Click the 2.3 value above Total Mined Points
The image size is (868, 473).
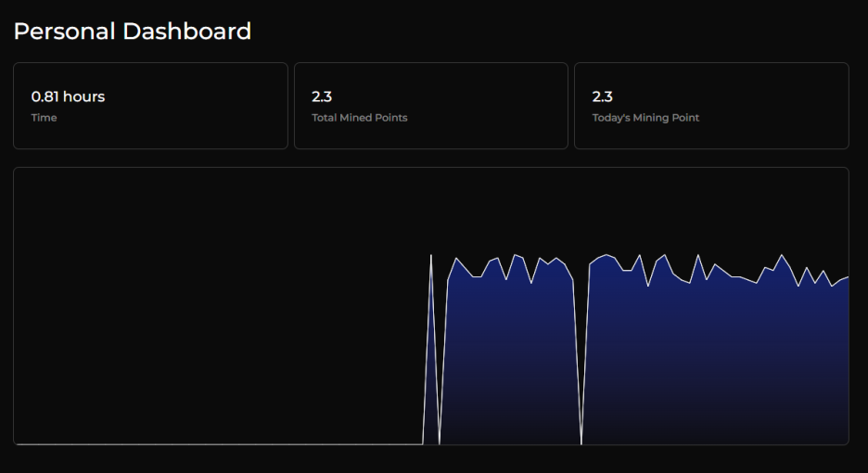pos(322,96)
